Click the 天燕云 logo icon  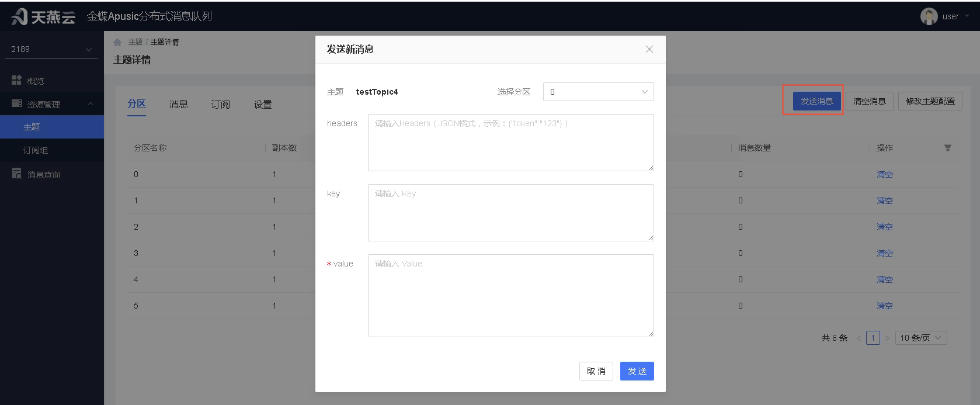[x=19, y=16]
